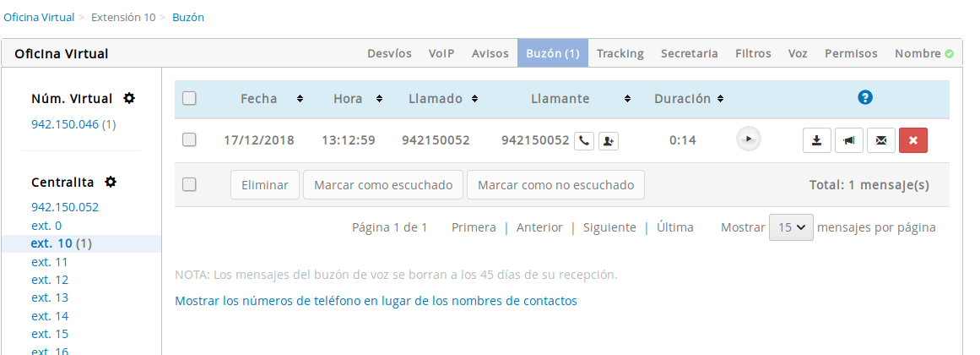Add caller to contacts icon
The height and width of the screenshot is (355, 980).
[x=608, y=140]
